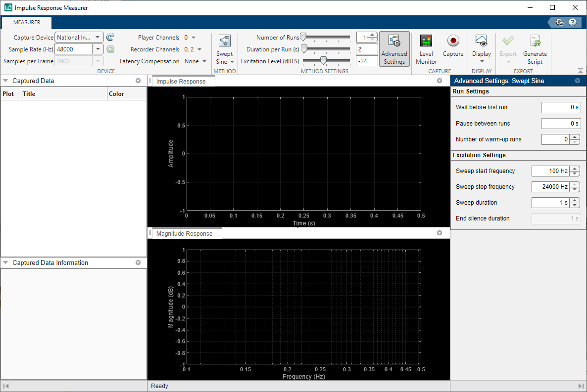
Task: Close the Advanced Settings: Swept Sine panel
Action: click(x=578, y=80)
